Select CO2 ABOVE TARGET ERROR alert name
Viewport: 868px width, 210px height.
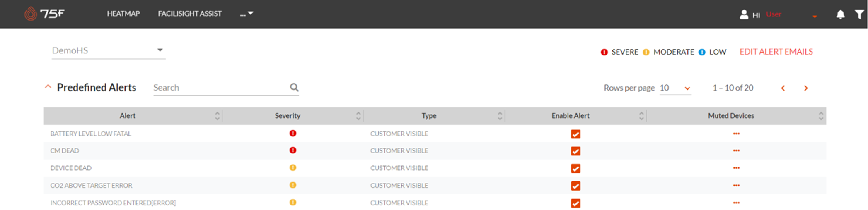click(91, 185)
